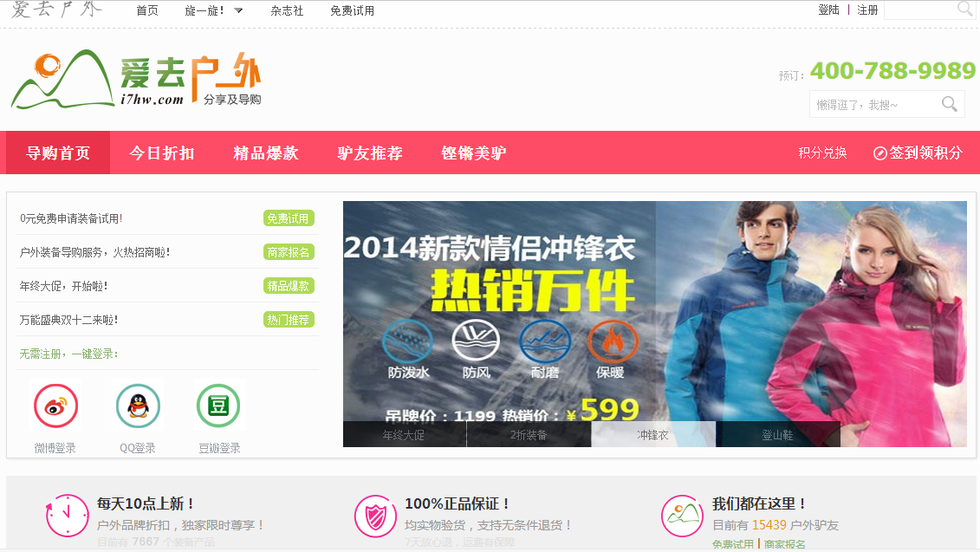
Task: Click the top bar small search icon
Action: coord(965,9)
